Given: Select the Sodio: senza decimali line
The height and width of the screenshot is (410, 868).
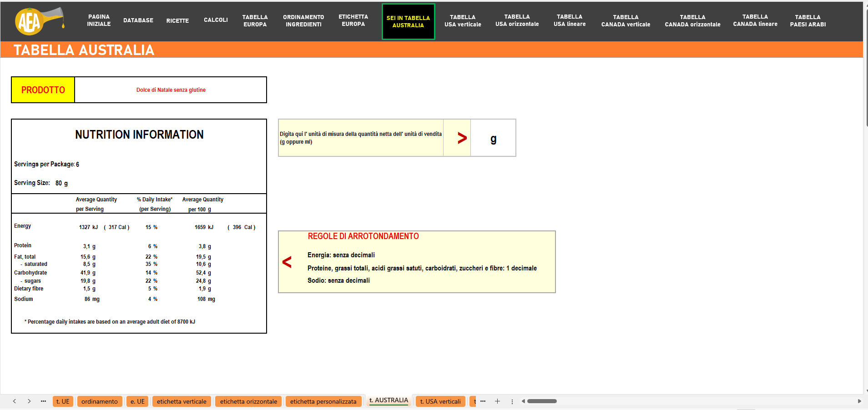Looking at the screenshot, I should (x=338, y=280).
